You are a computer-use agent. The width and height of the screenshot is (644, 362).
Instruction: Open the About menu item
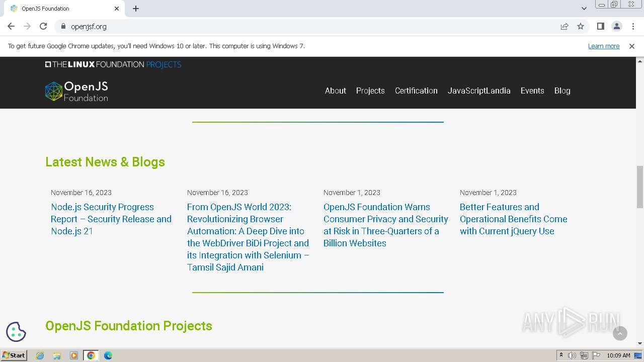click(x=336, y=90)
